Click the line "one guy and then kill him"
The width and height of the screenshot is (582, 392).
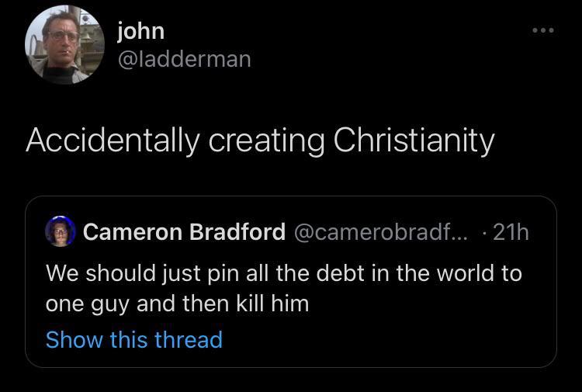click(x=177, y=304)
